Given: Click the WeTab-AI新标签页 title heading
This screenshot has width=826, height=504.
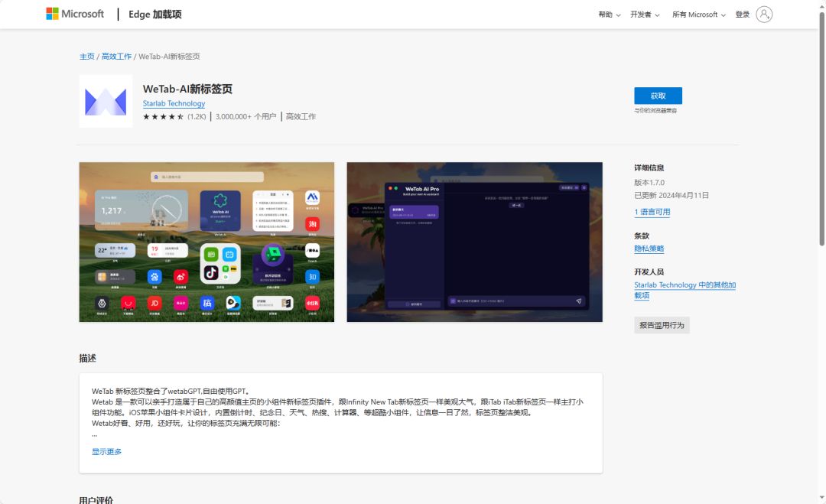Looking at the screenshot, I should 187,89.
